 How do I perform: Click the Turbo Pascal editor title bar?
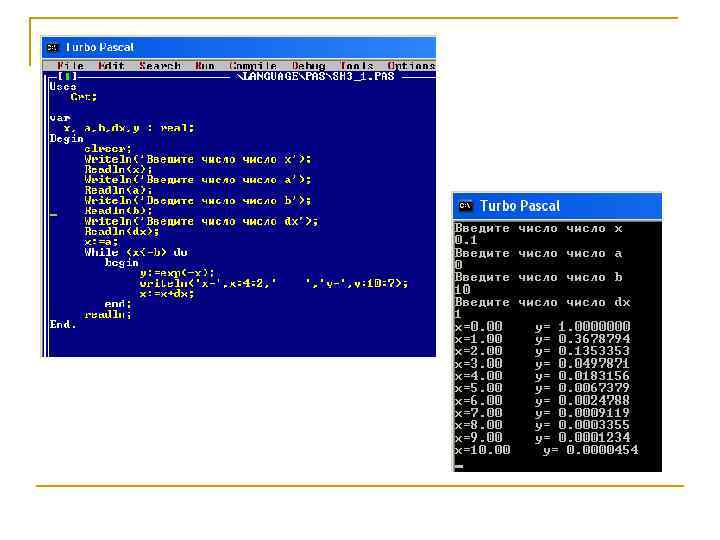[x=239, y=47]
